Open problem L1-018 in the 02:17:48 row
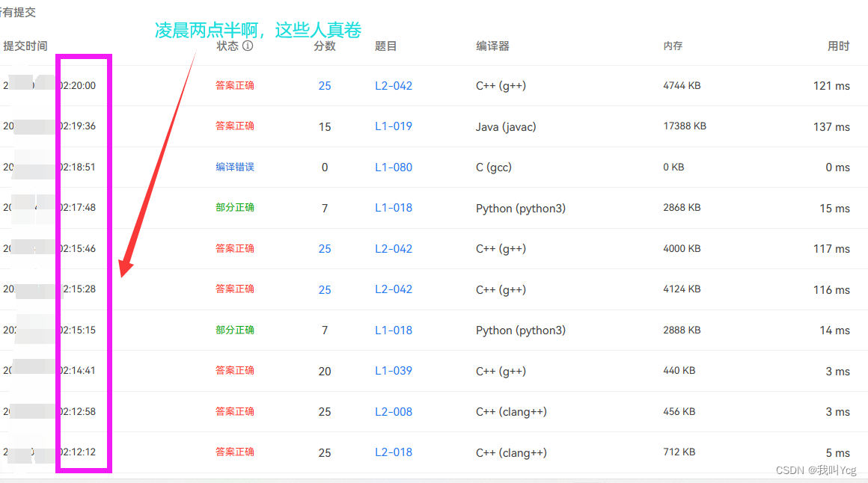Viewport: 868px width, 483px height. pos(394,208)
